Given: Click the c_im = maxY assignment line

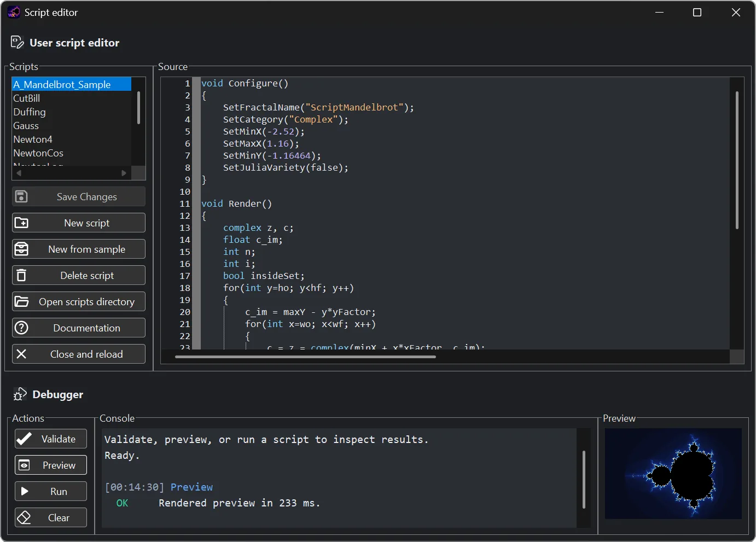Looking at the screenshot, I should point(310,312).
